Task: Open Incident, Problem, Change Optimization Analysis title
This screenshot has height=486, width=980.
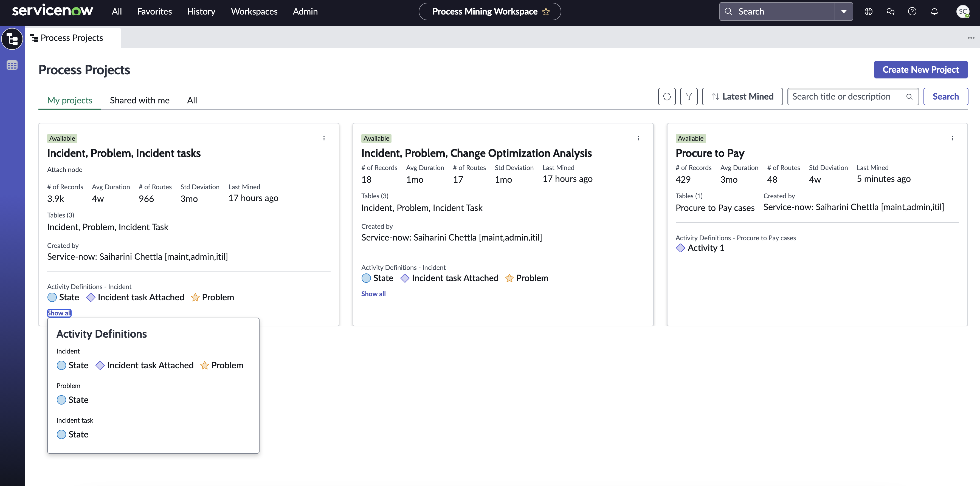Action: coord(476,153)
